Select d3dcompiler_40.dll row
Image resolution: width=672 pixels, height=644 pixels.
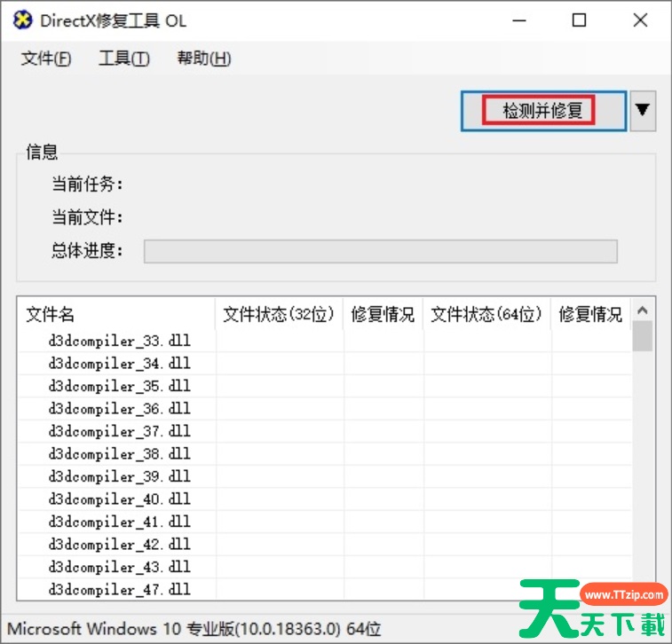[325, 499]
